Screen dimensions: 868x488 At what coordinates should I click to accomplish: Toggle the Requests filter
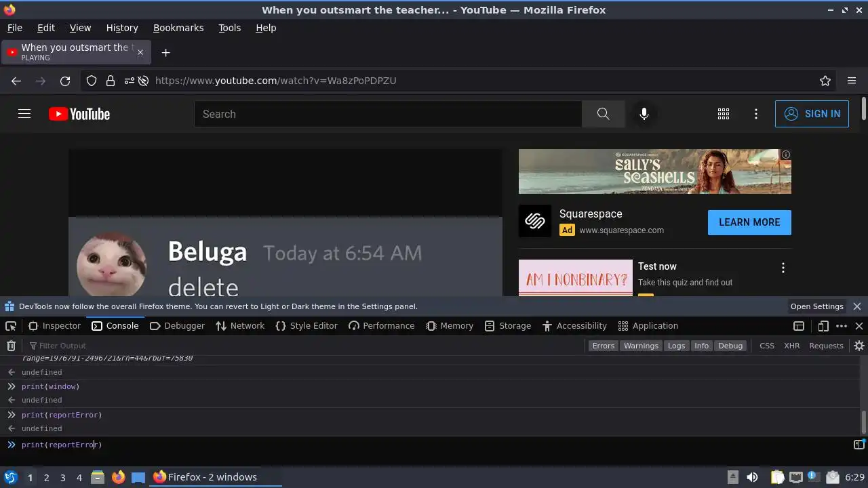[x=826, y=346]
